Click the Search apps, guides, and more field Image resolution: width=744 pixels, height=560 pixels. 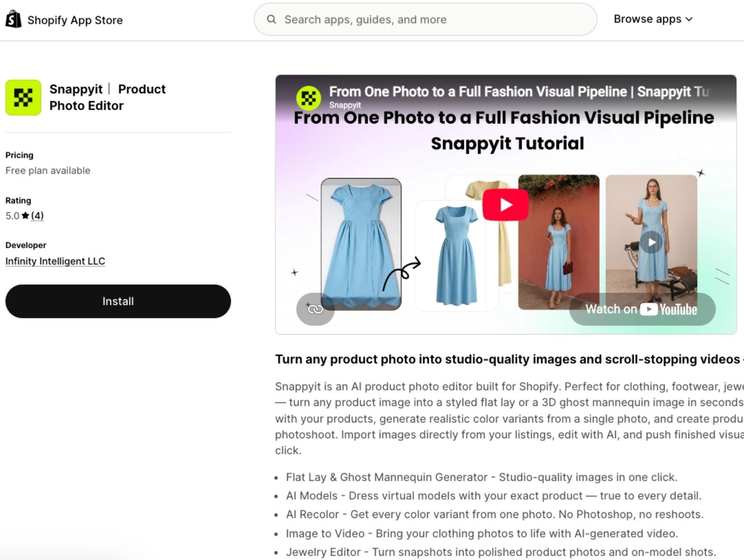[425, 19]
